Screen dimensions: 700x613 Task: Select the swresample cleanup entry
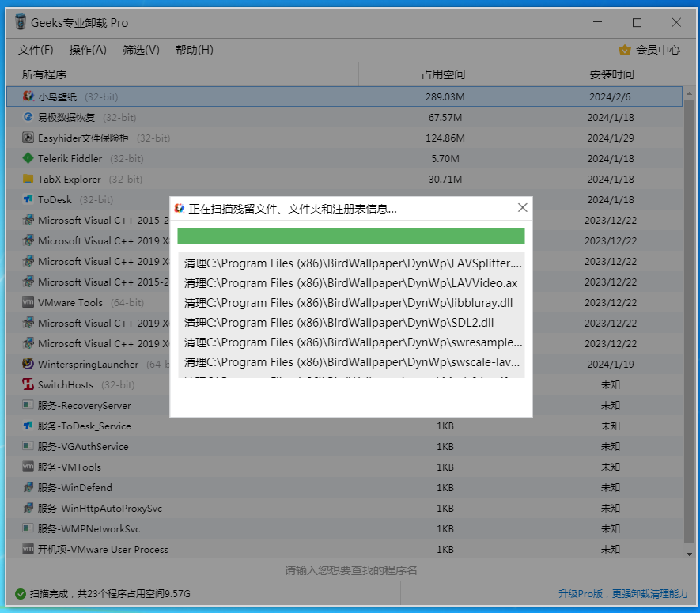click(351, 342)
